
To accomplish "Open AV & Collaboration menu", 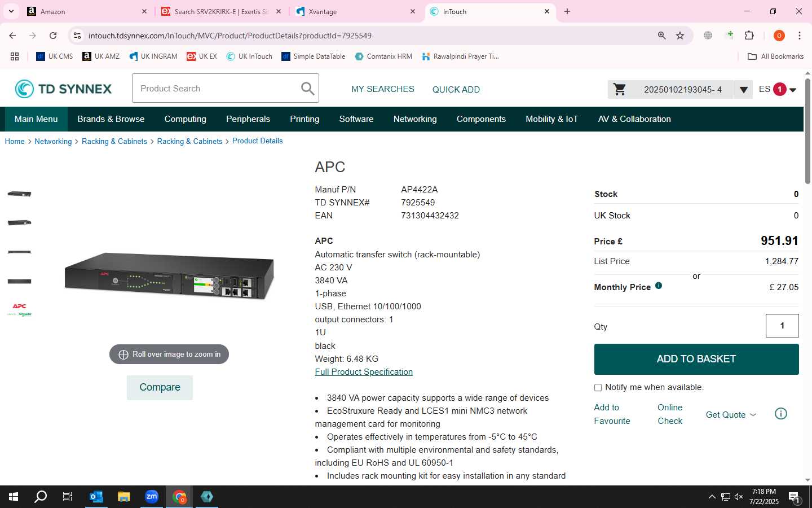I will point(634,119).
